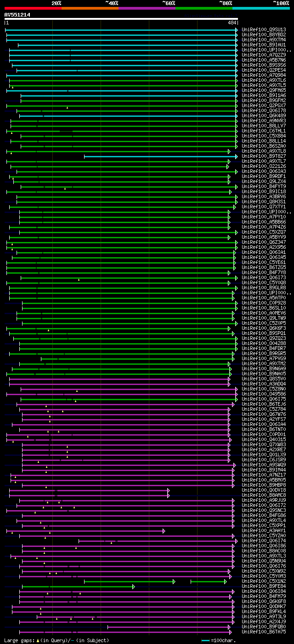
Task: Select the UniRef100_B9FE84 label
Action: (264, 586)
